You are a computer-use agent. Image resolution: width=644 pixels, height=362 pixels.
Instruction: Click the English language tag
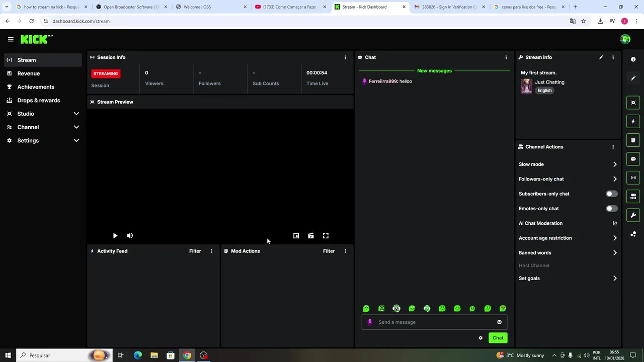point(544,90)
